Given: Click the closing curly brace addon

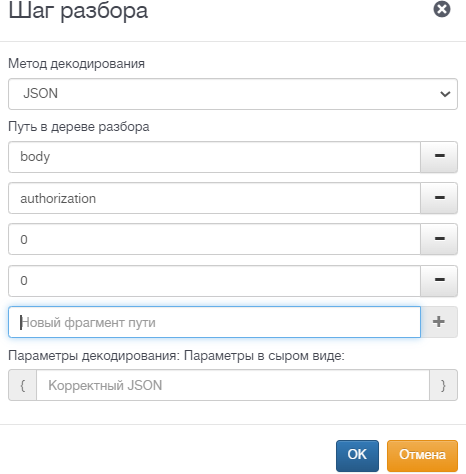Looking at the screenshot, I should pyautogui.click(x=443, y=385).
